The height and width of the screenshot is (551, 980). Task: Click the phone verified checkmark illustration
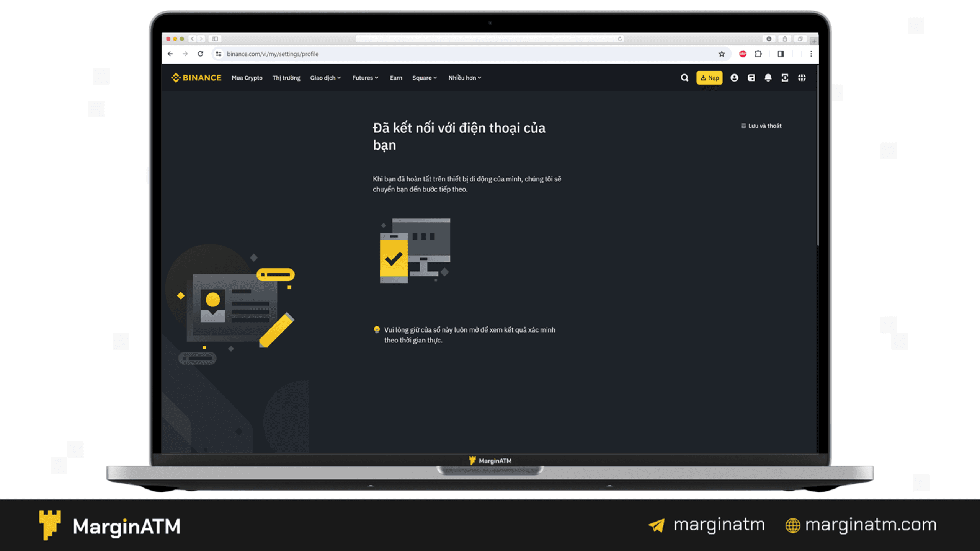coord(394,258)
